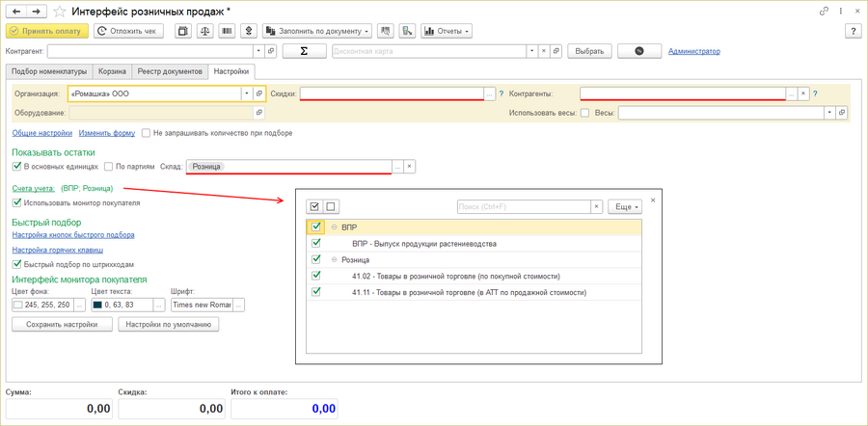
Task: Toggle Не запрашивать количество при подборе
Action: coord(147,133)
